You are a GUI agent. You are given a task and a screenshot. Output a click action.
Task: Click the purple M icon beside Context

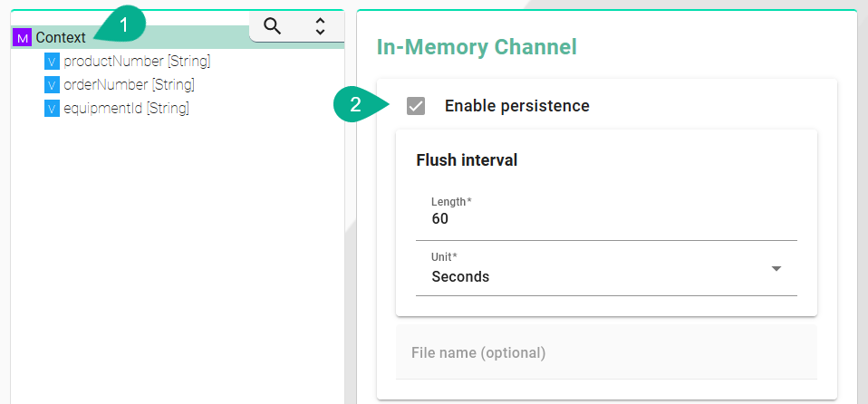point(24,38)
